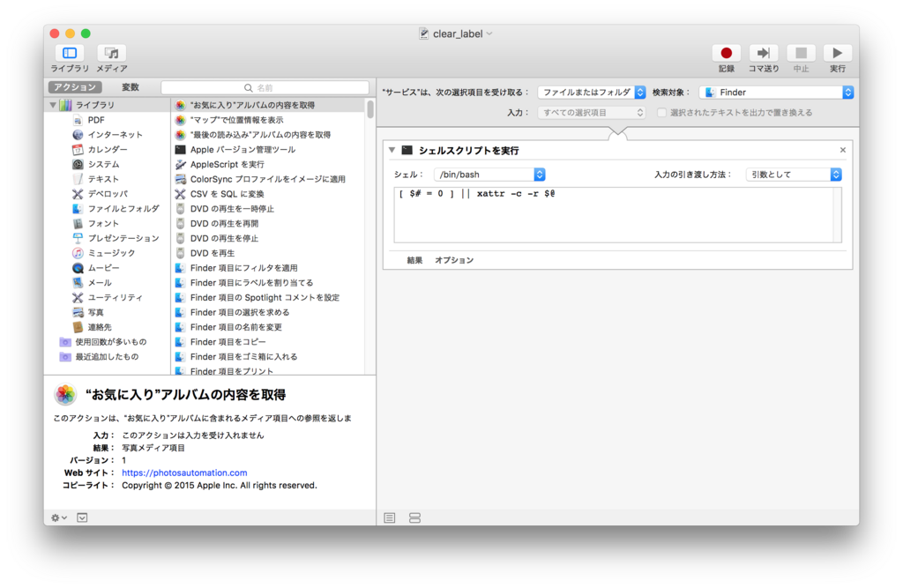Toggle 選択されたテキストを出力で置き換える checkbox

[661, 112]
